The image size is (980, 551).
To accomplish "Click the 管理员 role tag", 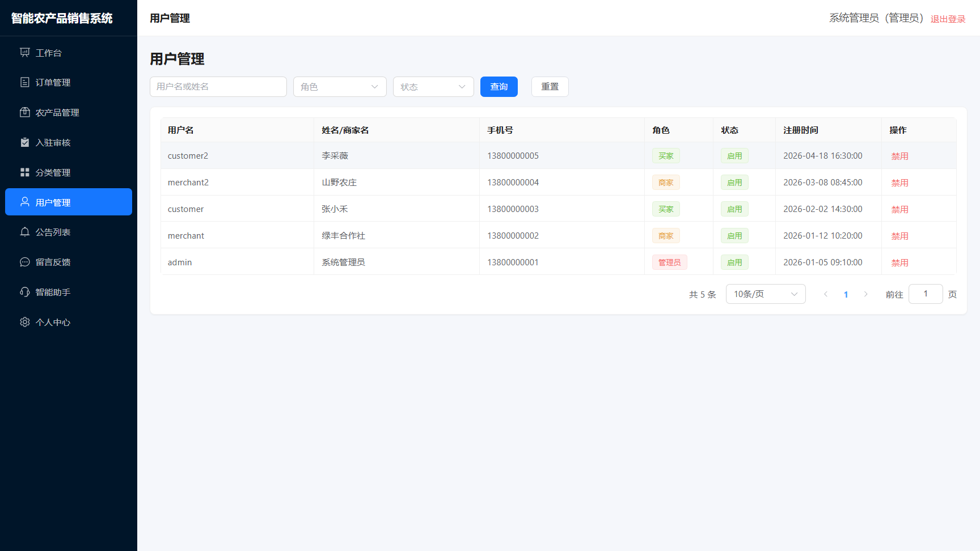I will pyautogui.click(x=669, y=262).
